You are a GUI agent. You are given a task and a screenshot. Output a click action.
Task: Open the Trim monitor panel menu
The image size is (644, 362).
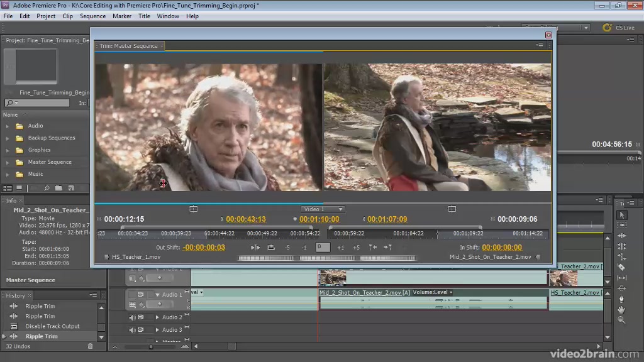coord(540,45)
